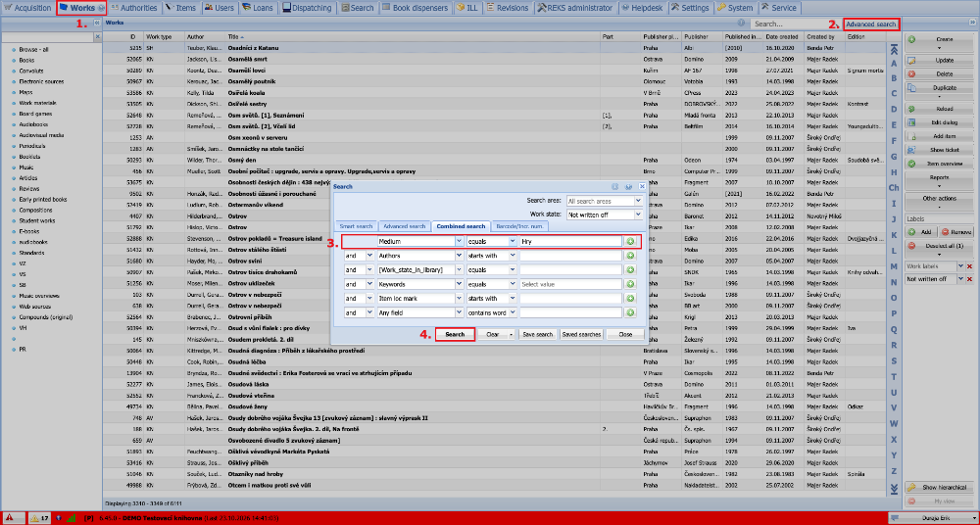Screen dimensions: 980x525
Task: Open the and operator dropdown in the Authors row
Action: point(369,256)
